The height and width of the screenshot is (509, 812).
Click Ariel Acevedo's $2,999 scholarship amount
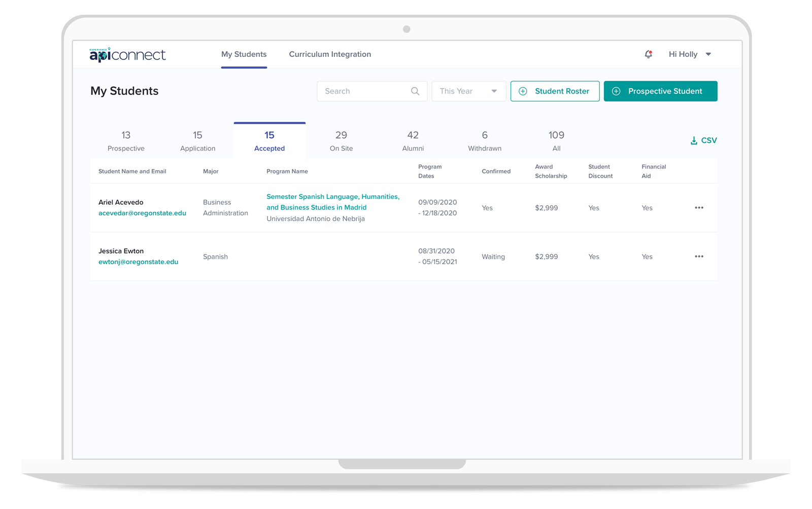(x=547, y=208)
